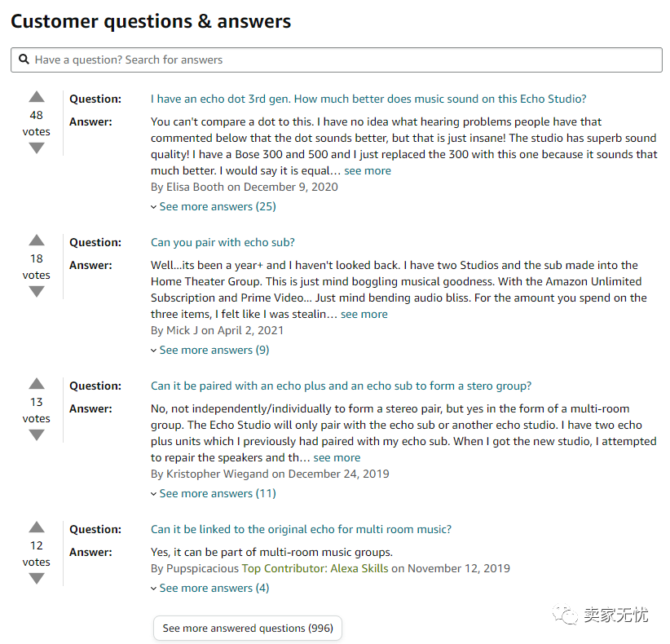Open question 'Can you pair with echo sub?'
670x644 pixels.
click(x=223, y=243)
